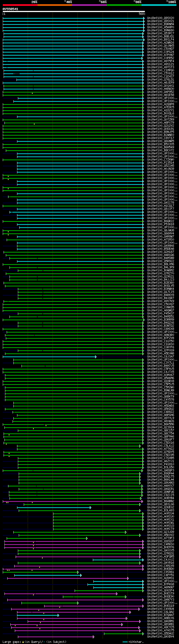Image resolution: width=179 pixels, height=644 pixels.
Task: Open the UniRef100_C6JSA7 entry
Action: click(x=161, y=356)
